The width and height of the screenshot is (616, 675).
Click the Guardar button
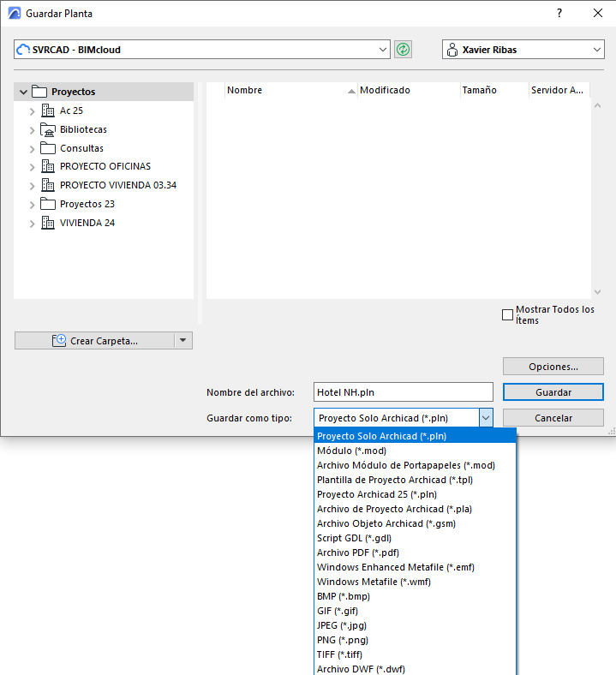[553, 392]
